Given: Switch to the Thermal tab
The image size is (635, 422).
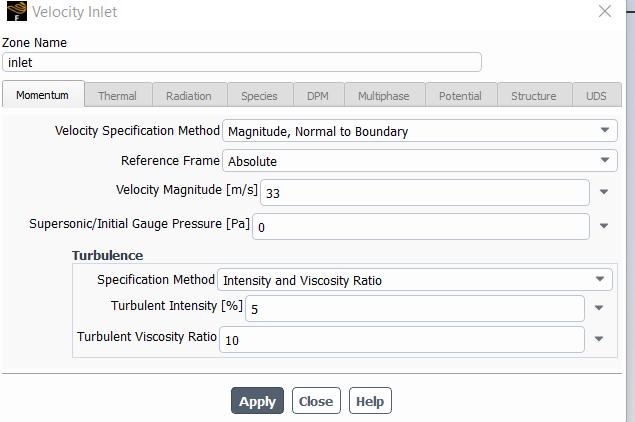Looking at the screenshot, I should (x=117, y=96).
